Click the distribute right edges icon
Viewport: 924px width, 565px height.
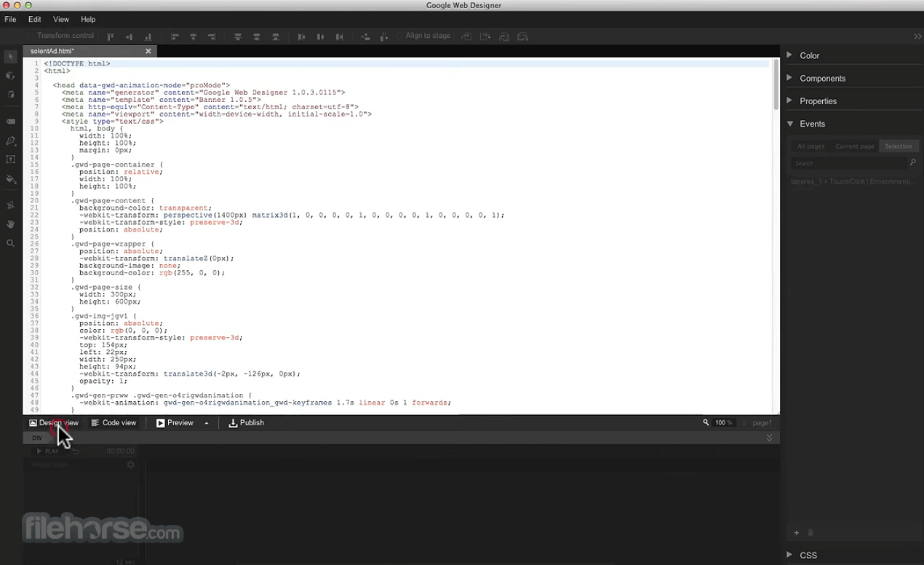(339, 36)
